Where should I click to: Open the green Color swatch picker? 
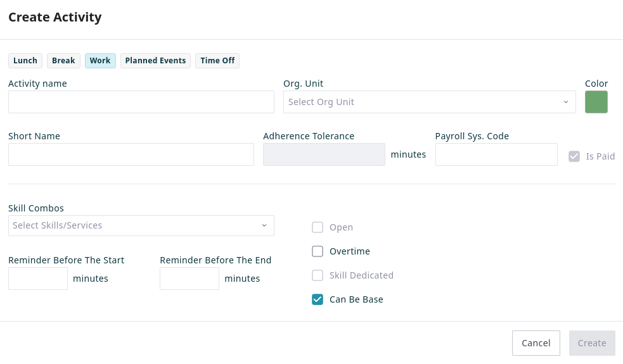point(596,102)
